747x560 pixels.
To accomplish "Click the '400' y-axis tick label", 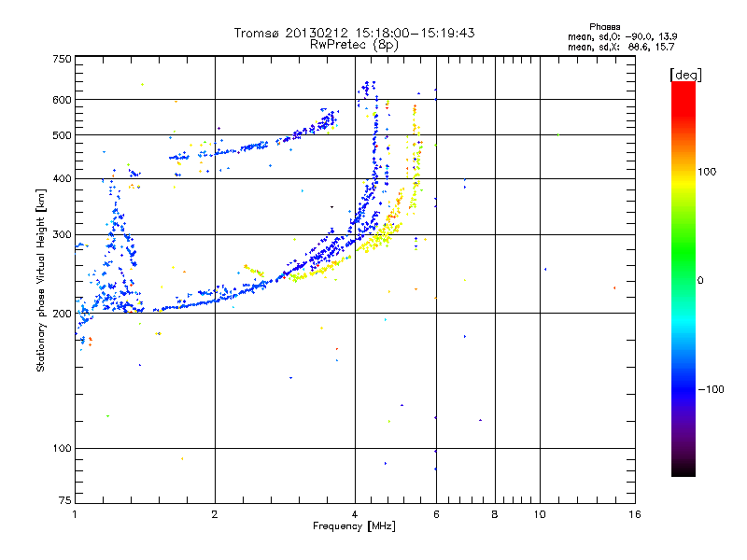I will [x=62, y=179].
